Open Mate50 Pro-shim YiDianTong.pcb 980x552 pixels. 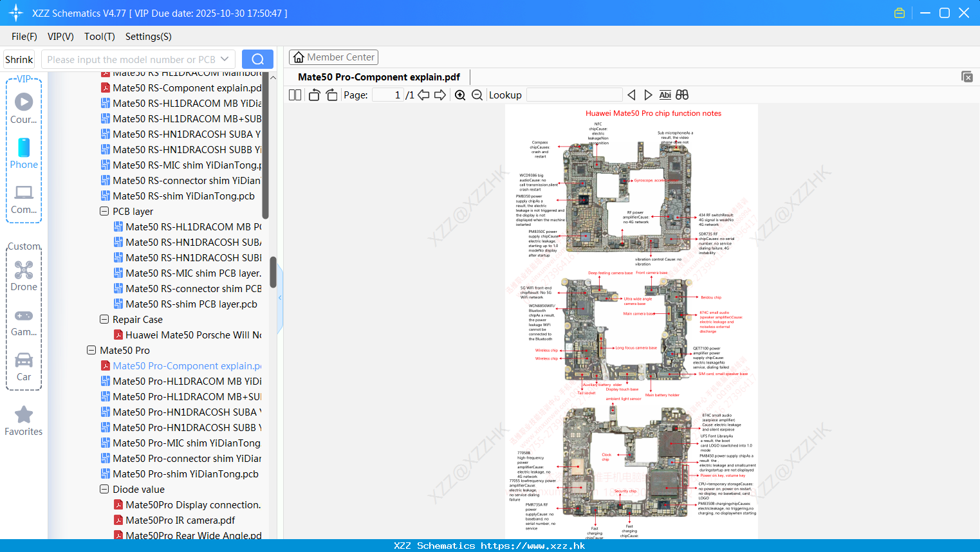click(180, 474)
